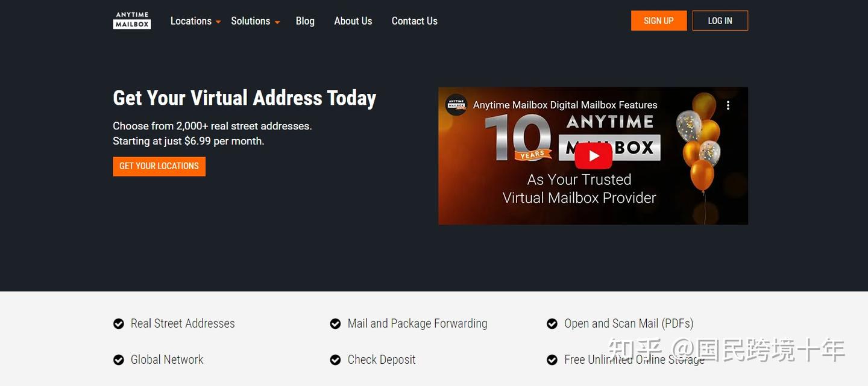The height and width of the screenshot is (386, 868).
Task: Click the 'Starting at just $6.99 per month' text
Action: (189, 141)
